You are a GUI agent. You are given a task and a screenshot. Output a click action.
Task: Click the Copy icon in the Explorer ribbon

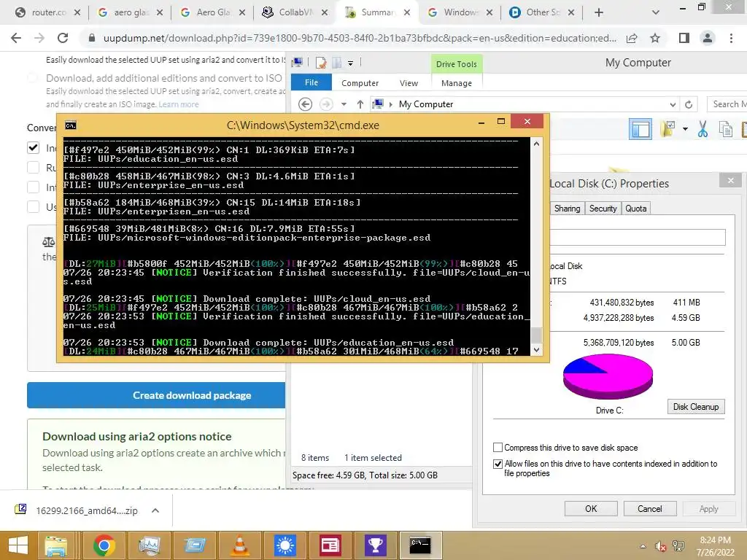(x=726, y=129)
